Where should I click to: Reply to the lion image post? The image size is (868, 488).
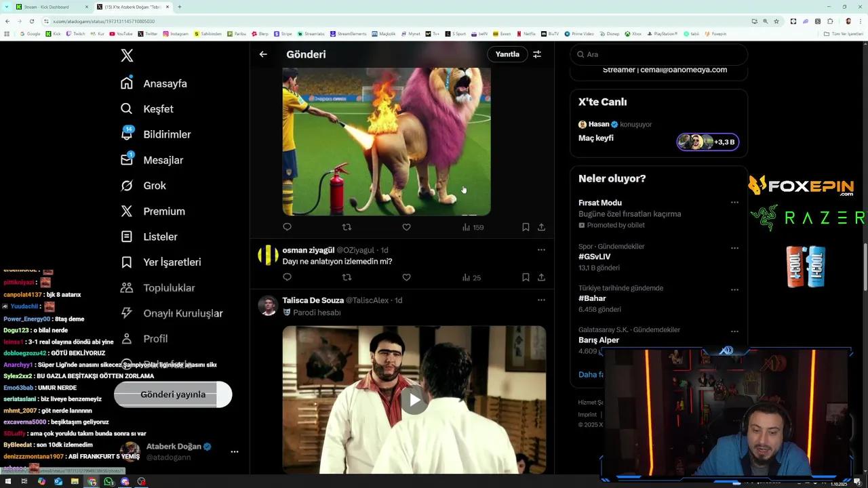click(287, 227)
